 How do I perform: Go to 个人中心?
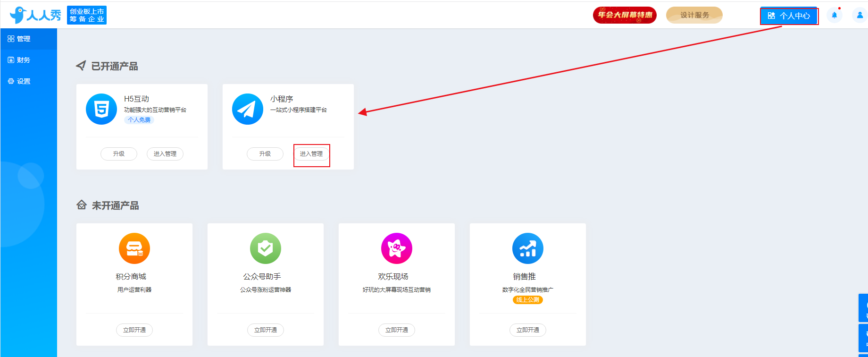coord(789,16)
